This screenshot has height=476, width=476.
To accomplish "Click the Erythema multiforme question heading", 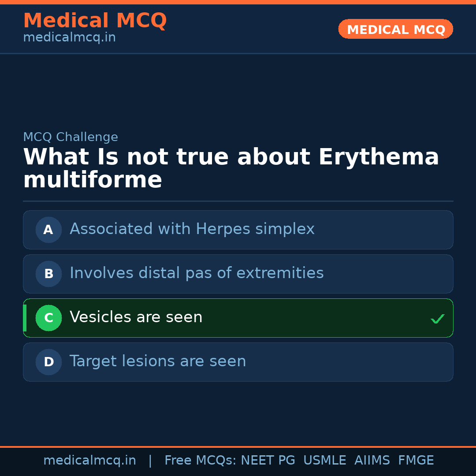I will pos(231,168).
